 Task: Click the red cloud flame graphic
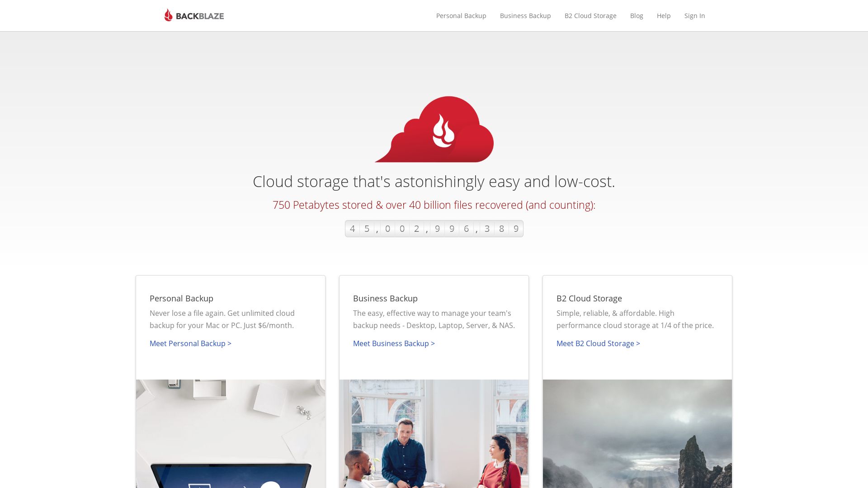pyautogui.click(x=434, y=129)
